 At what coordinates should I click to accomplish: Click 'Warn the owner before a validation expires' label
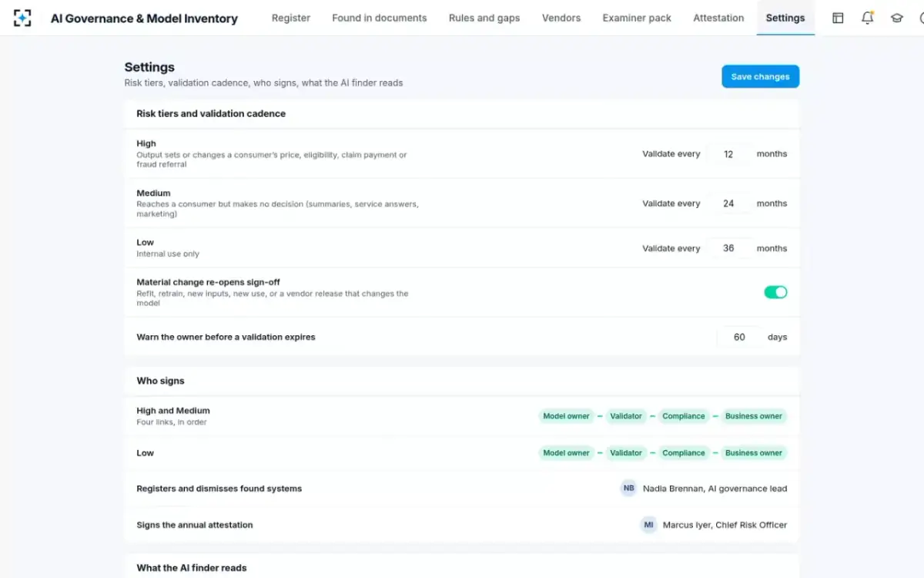[226, 337]
